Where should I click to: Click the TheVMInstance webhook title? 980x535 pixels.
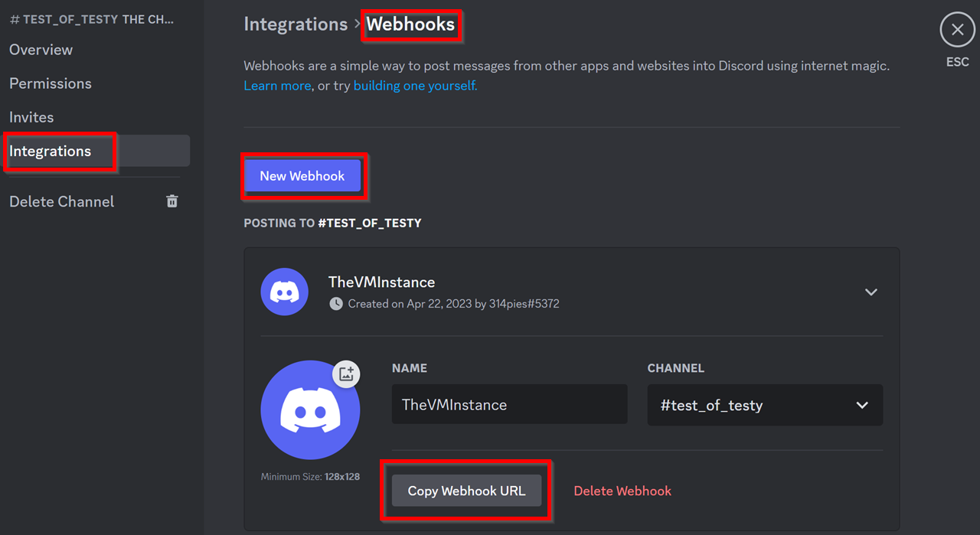click(x=382, y=282)
